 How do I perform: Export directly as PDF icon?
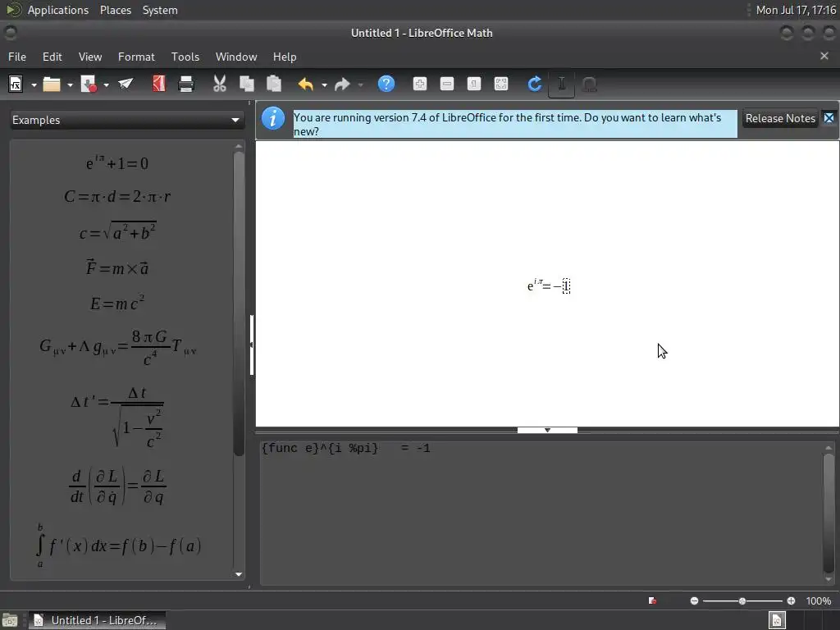pos(159,84)
